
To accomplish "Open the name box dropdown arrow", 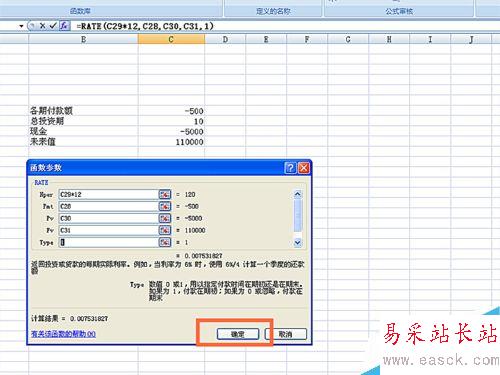I will [x=21, y=26].
